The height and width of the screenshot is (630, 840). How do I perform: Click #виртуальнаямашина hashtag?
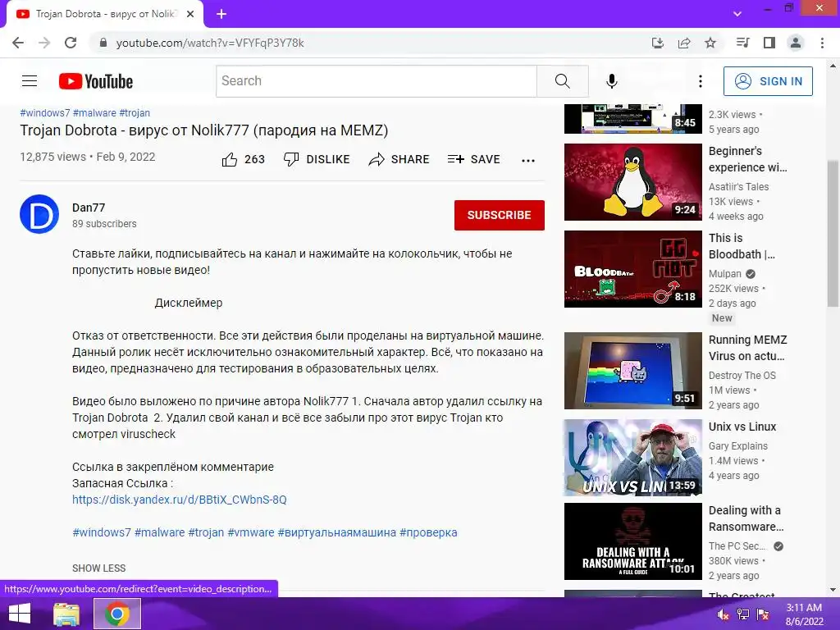(337, 532)
